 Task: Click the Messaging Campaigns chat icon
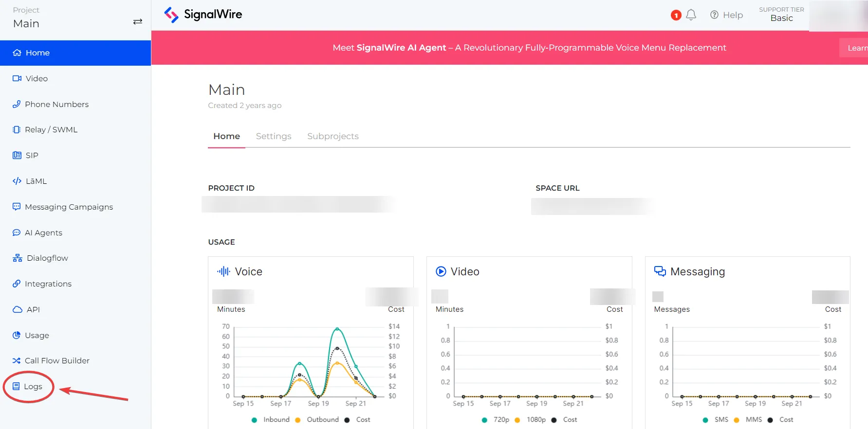tap(17, 207)
